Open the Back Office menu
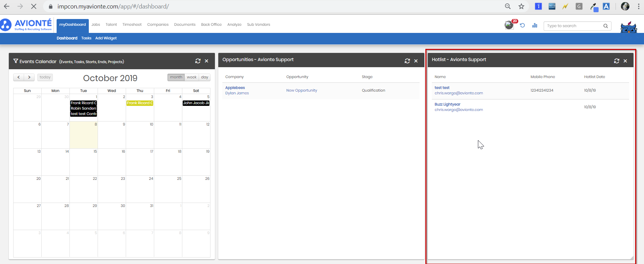Screen dimensions: 644x264 click(x=211, y=24)
